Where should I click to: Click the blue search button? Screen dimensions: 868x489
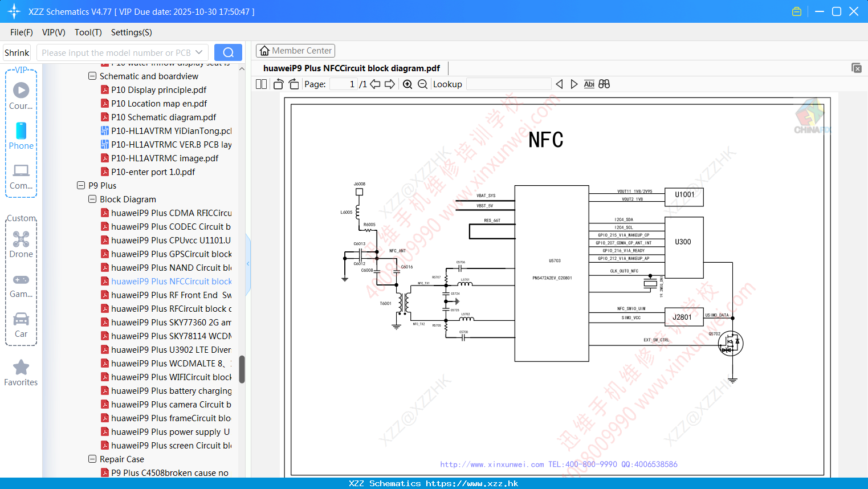click(x=228, y=52)
